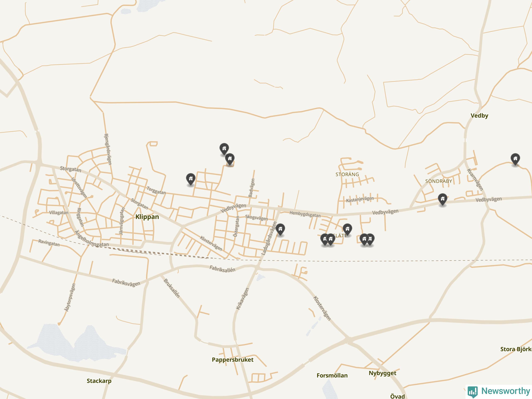Click the Klippan town label
This screenshot has width=532, height=399.
click(147, 217)
